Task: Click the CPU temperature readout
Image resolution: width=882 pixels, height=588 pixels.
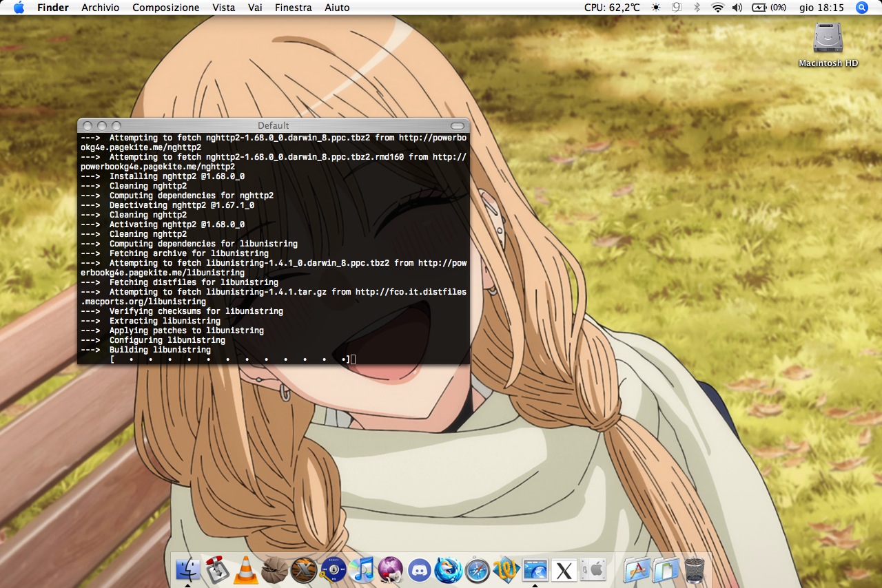Action: click(613, 8)
